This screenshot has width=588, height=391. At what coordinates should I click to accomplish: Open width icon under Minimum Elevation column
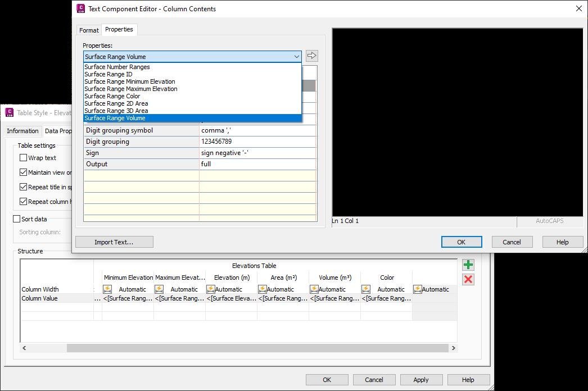click(x=107, y=289)
